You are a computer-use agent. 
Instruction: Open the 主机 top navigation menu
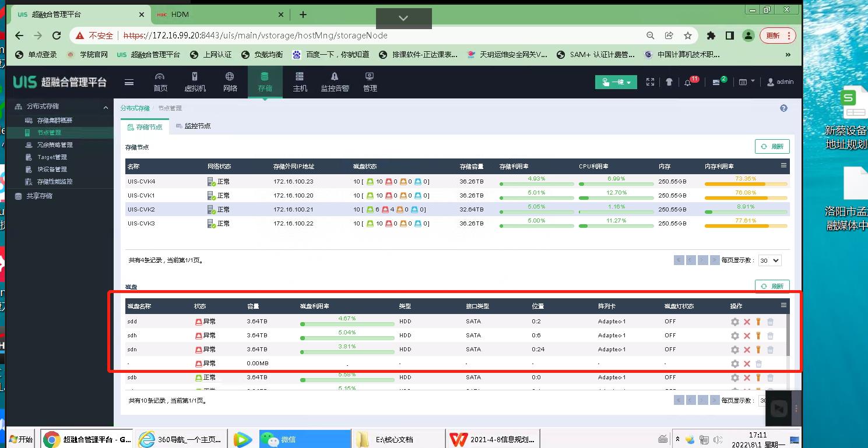click(x=300, y=82)
